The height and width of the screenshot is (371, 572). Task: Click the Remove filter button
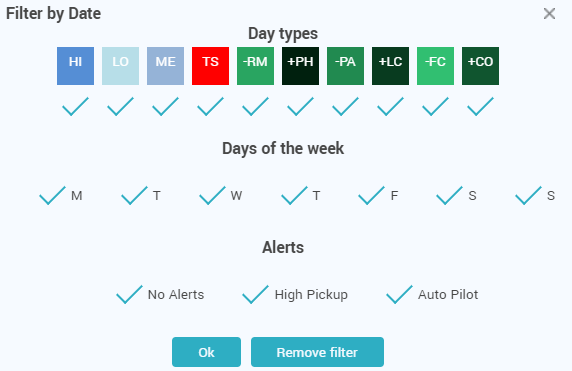(x=317, y=352)
